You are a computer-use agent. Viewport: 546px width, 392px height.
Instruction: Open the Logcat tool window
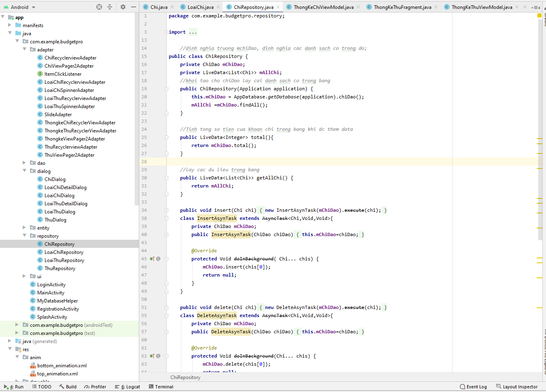click(127, 387)
